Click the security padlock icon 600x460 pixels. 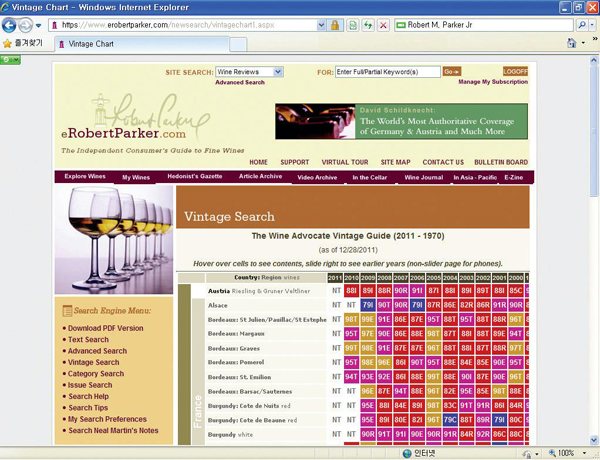pyautogui.click(x=335, y=25)
